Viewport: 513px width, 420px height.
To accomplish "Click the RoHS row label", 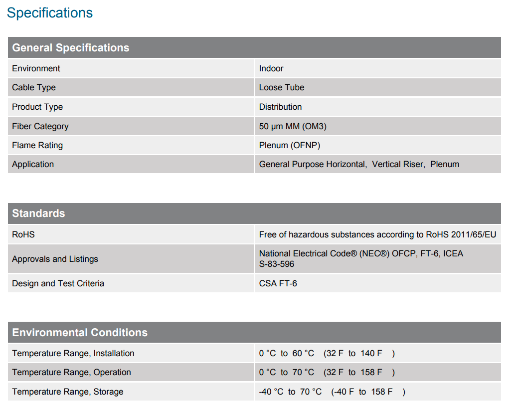I will click(23, 234).
